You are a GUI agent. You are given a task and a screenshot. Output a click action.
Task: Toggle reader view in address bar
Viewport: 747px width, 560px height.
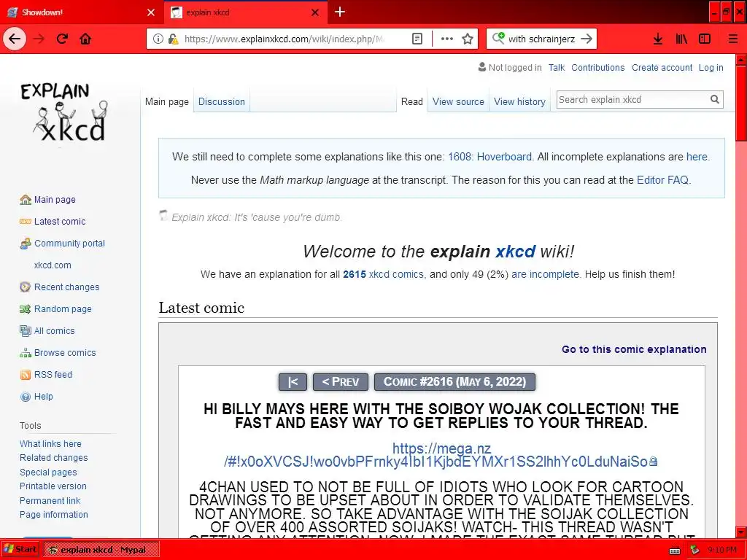coord(417,39)
